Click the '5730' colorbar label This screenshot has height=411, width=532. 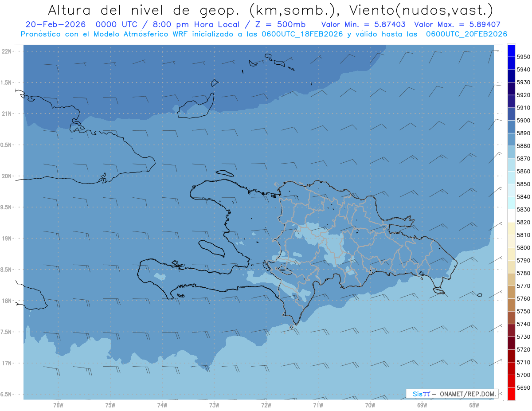click(x=524, y=337)
